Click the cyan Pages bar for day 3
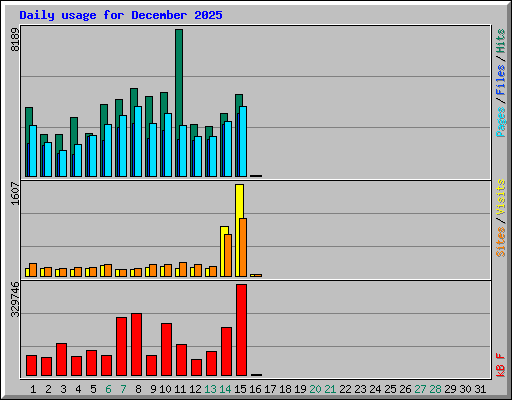Screen dimensions: 512x400 pyautogui.click(x=63, y=163)
